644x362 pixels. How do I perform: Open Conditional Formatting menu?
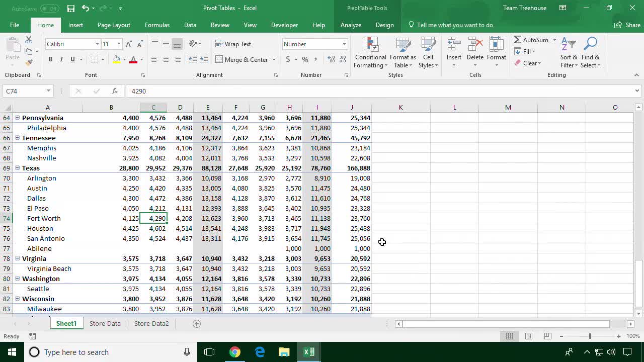[370, 53]
